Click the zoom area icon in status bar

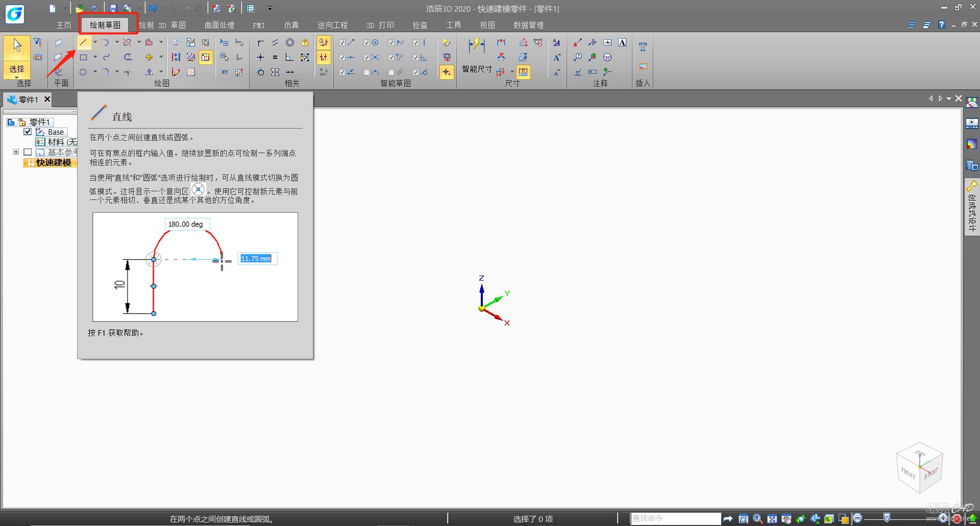point(743,519)
